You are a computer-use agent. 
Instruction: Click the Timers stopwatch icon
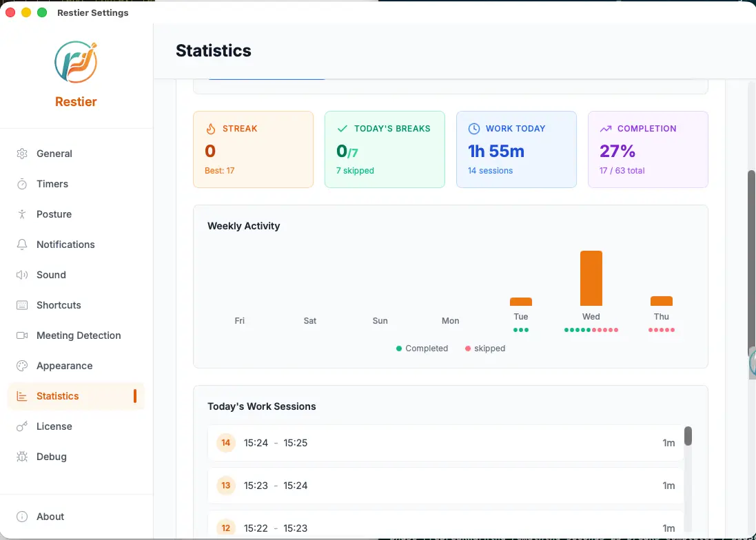point(22,184)
